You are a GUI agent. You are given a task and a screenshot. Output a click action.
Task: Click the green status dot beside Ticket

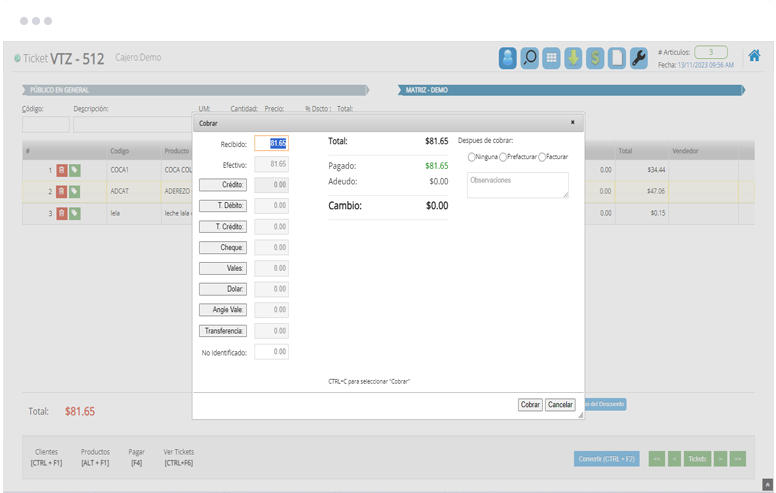[x=17, y=58]
